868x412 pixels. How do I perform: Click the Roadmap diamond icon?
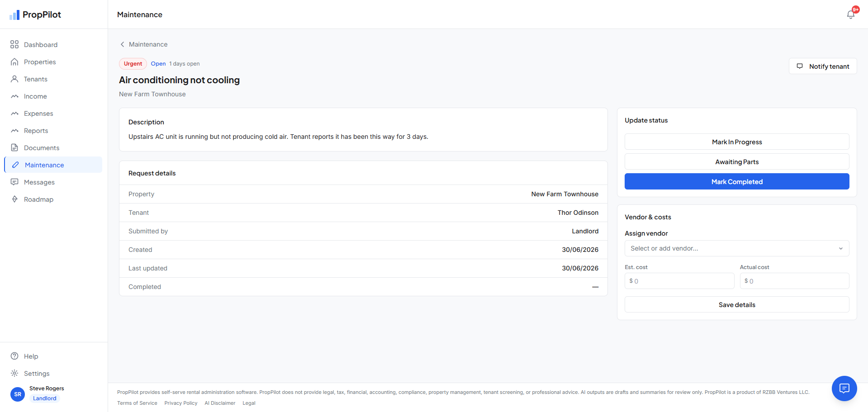14,199
